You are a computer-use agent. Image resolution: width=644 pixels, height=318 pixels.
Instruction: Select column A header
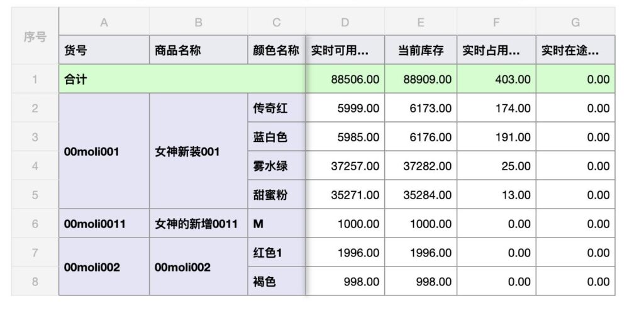pyautogui.click(x=104, y=21)
